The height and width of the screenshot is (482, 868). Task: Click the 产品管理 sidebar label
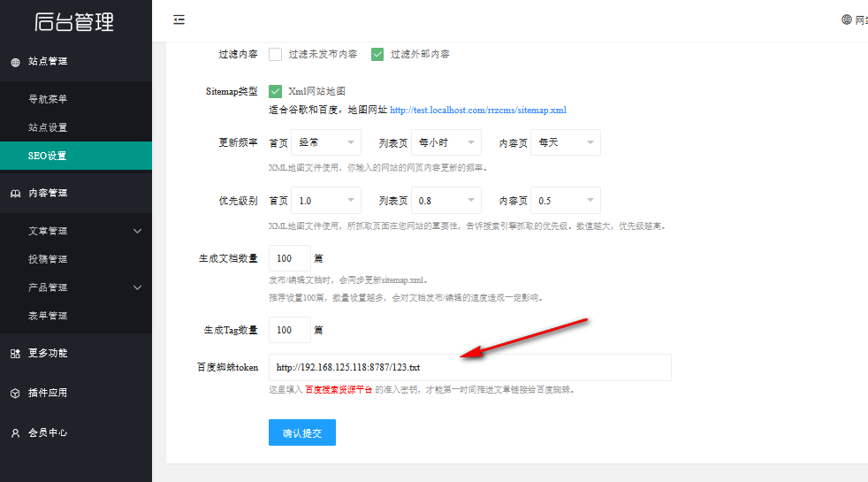click(x=48, y=287)
